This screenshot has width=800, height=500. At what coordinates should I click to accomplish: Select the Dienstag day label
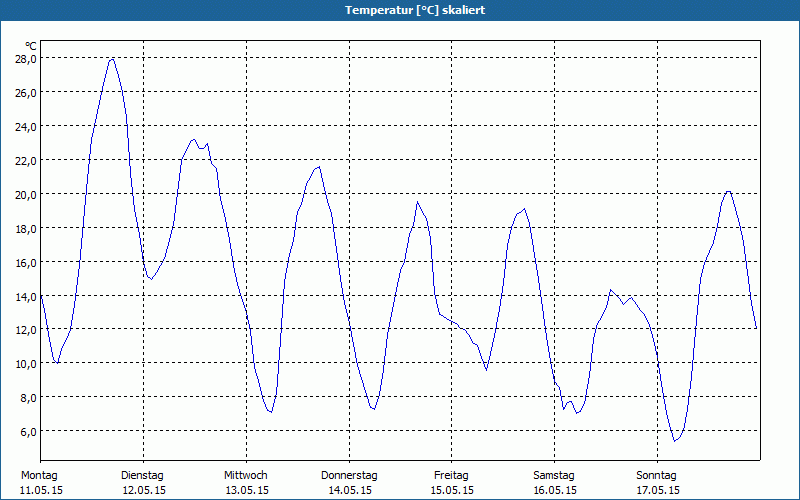coord(142,475)
